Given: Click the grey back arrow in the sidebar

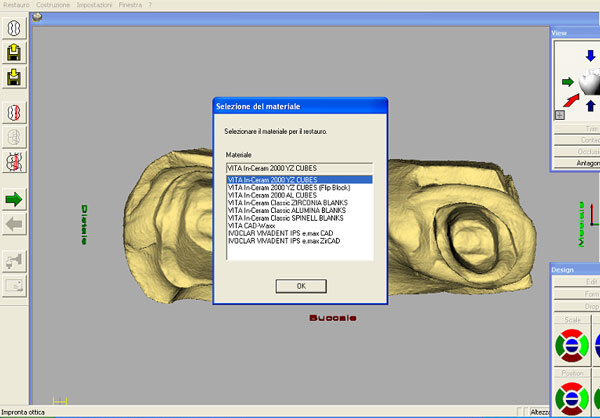Looking at the screenshot, I should pos(14,224).
